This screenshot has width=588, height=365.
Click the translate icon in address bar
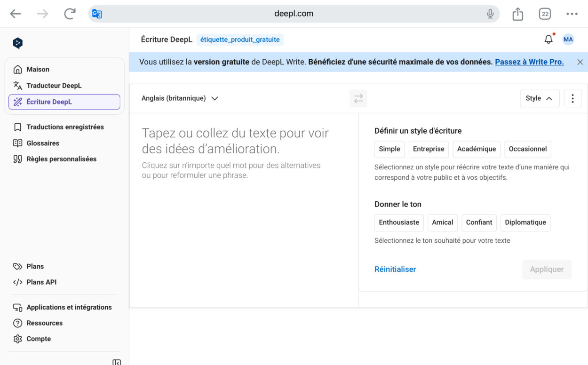(97, 14)
